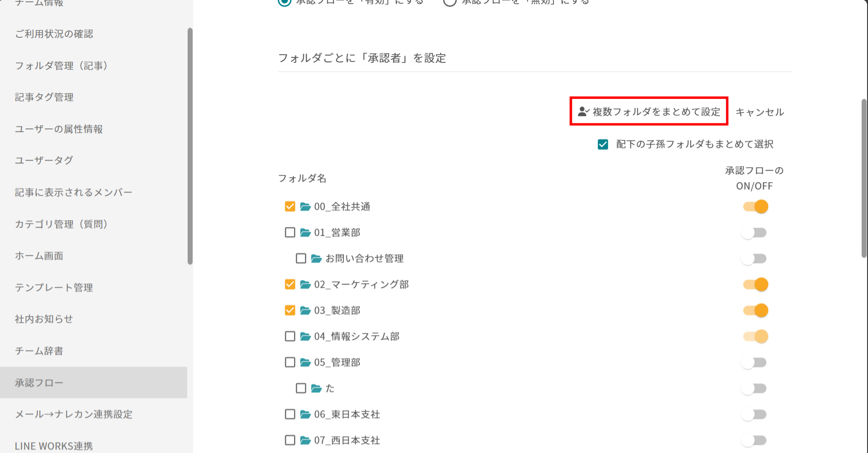Click the 04_情報システム部 folder icon
Image resolution: width=868 pixels, height=453 pixels.
305,336
